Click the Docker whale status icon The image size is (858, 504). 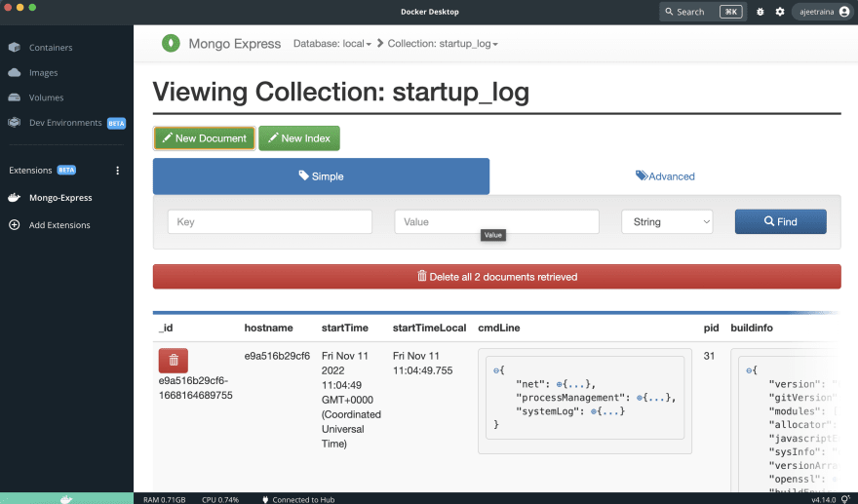coord(66,499)
